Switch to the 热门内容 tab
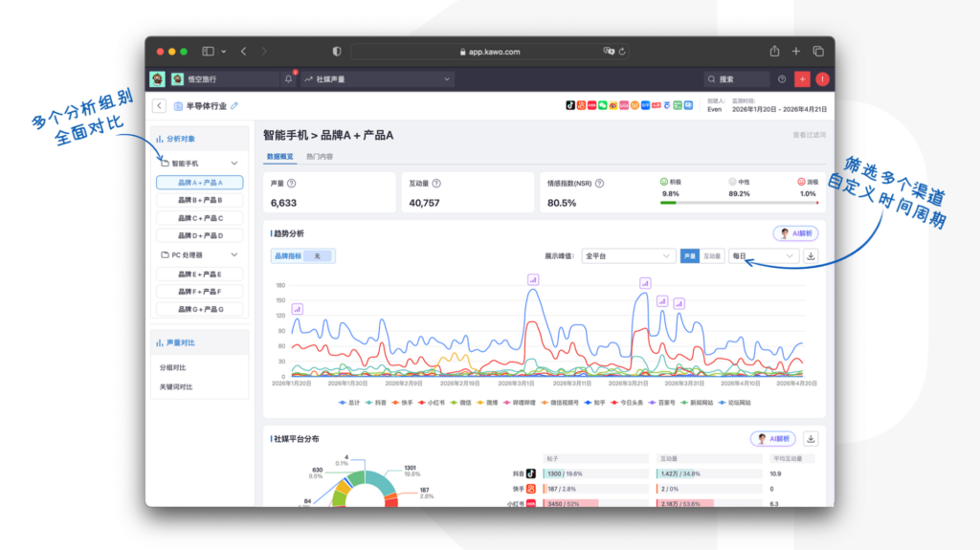Image resolution: width=980 pixels, height=550 pixels. tap(320, 157)
